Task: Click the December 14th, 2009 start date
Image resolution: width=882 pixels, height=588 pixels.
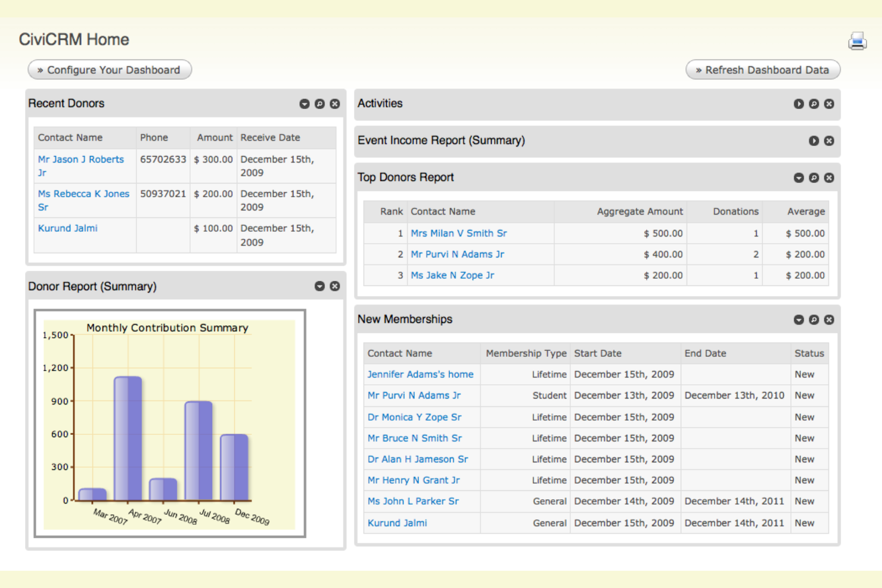Action: [x=624, y=502]
